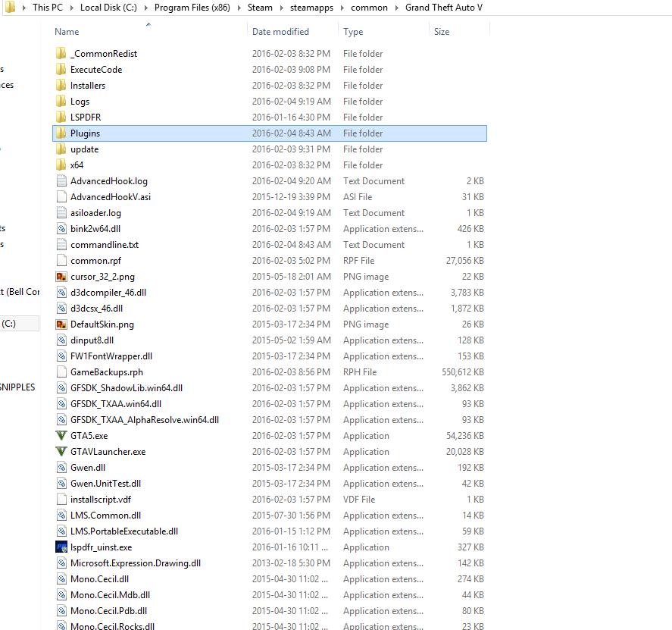Click the cursor_32_2.png image icon
Screen dimensions: 672x630
tap(61, 277)
